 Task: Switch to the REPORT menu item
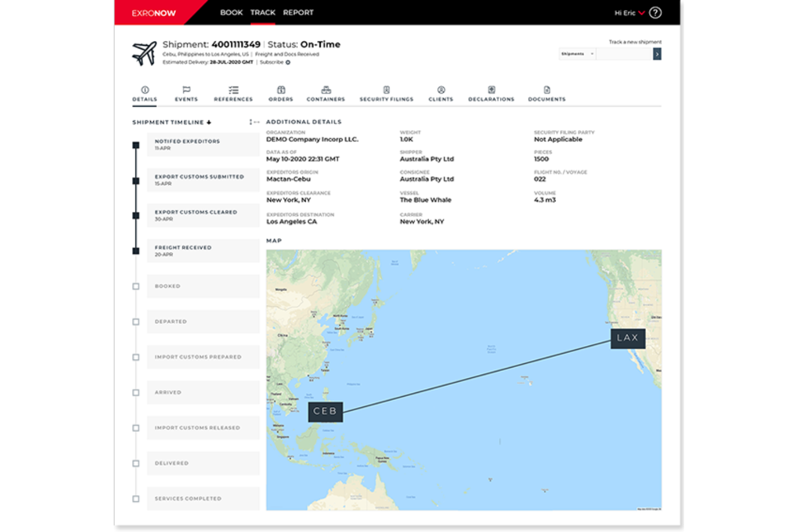click(298, 12)
